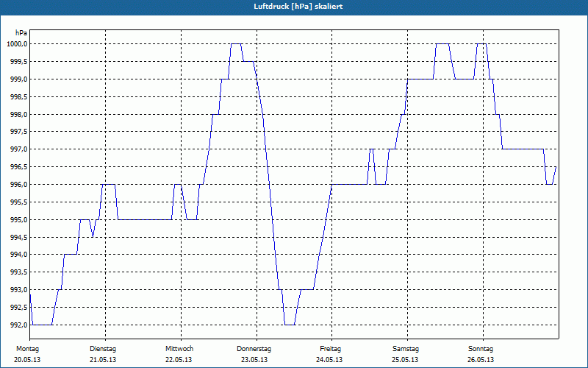The image size is (588, 368).
Task: Click the 997,5 axis value
Action: [x=18, y=132]
